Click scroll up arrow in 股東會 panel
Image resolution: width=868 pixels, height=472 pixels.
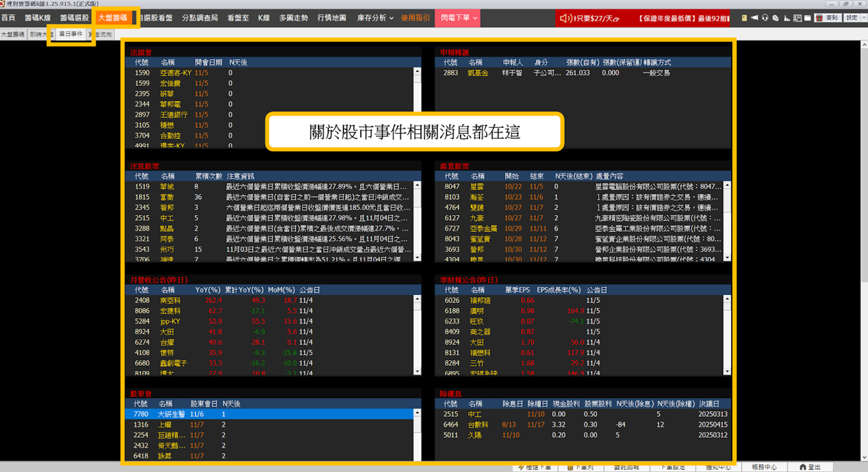(417, 412)
